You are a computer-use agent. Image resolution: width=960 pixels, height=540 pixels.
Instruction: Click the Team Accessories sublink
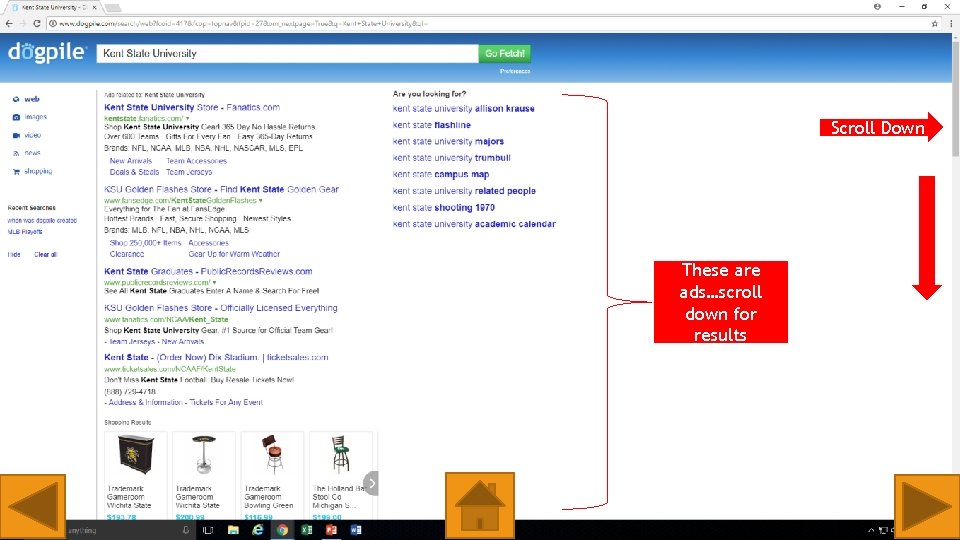tap(196, 160)
